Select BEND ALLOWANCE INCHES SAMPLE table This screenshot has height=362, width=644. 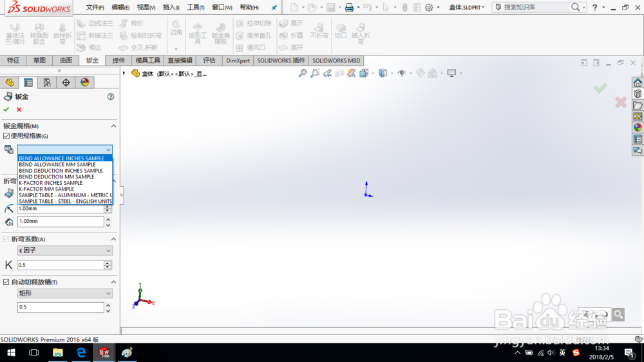pos(65,158)
